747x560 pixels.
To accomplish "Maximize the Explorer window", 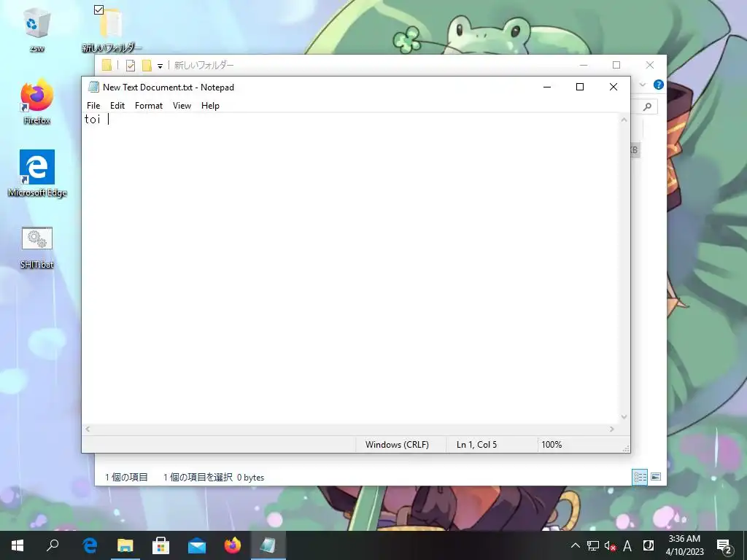I will 616,65.
